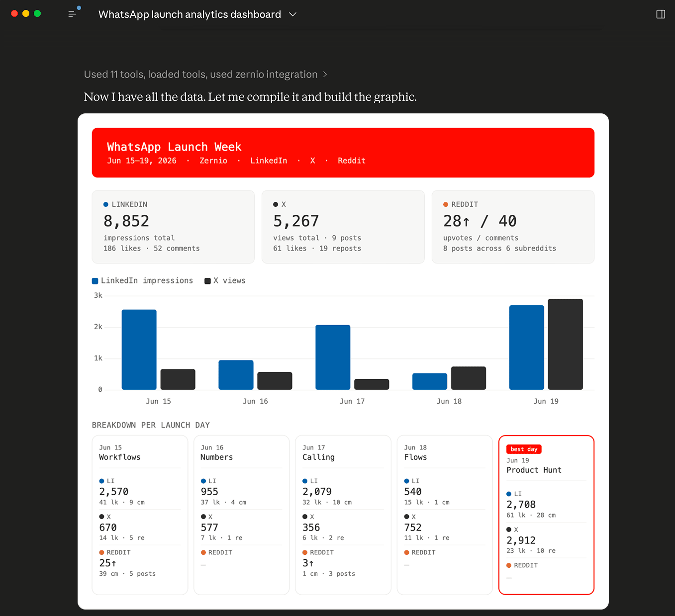Screen dimensions: 675x616
Task: Click the 2,570 LinkedIn value on Jun 15
Action: pyautogui.click(x=114, y=492)
